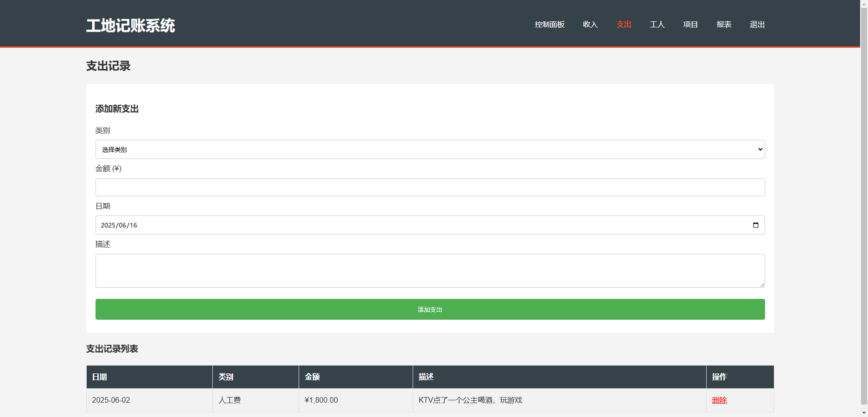Go to the 收入 income page

coord(590,25)
